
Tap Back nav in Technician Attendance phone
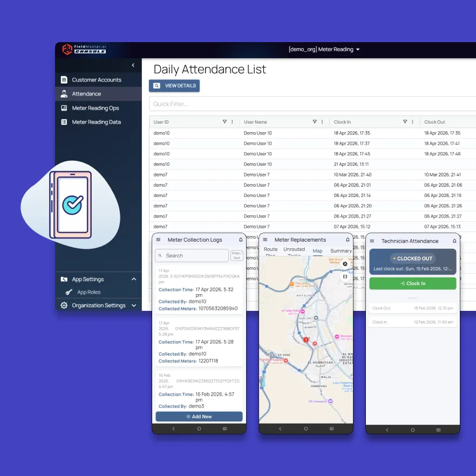[x=387, y=430]
